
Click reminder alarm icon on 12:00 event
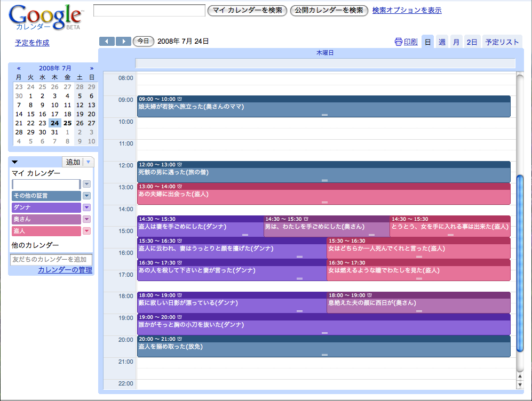(x=179, y=165)
